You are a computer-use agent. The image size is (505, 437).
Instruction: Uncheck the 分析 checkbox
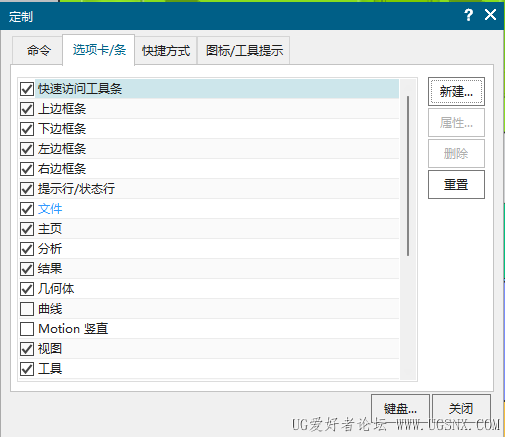coord(27,249)
